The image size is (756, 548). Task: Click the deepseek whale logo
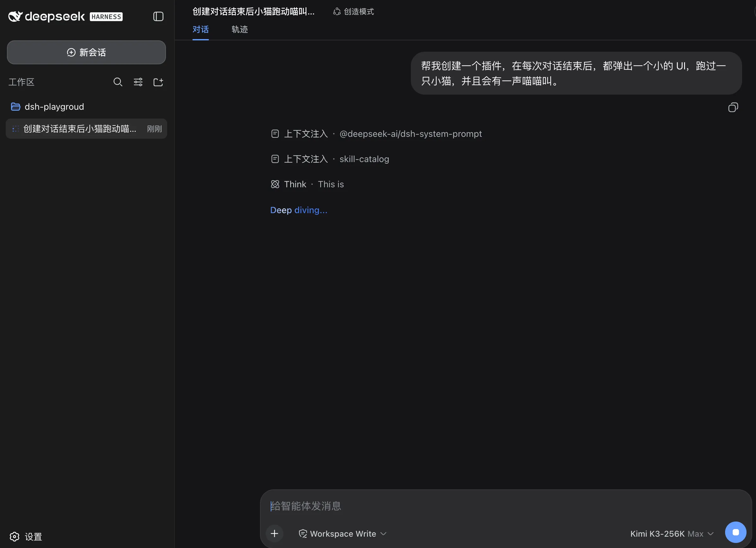pyautogui.click(x=15, y=16)
